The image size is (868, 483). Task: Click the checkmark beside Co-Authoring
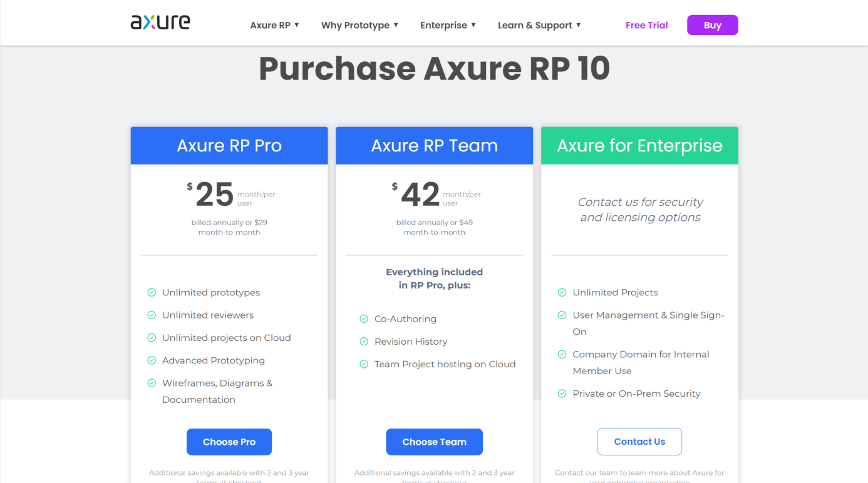tap(364, 318)
